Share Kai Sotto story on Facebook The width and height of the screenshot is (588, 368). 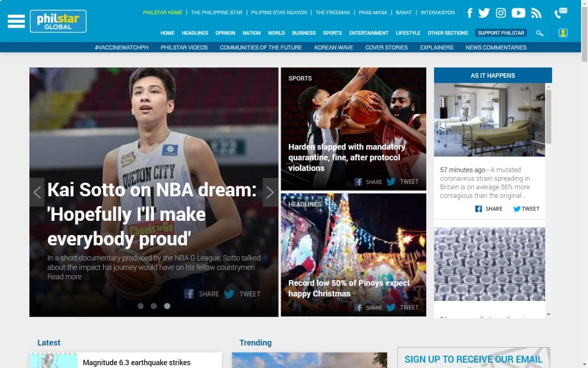[201, 293]
